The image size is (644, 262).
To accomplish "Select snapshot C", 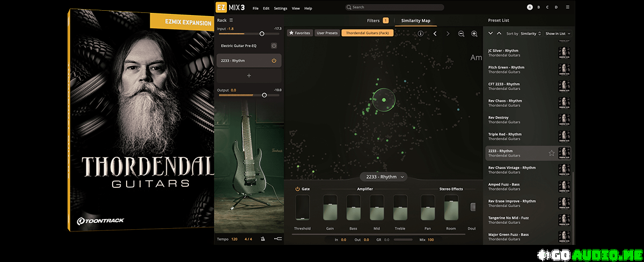I will [x=547, y=7].
